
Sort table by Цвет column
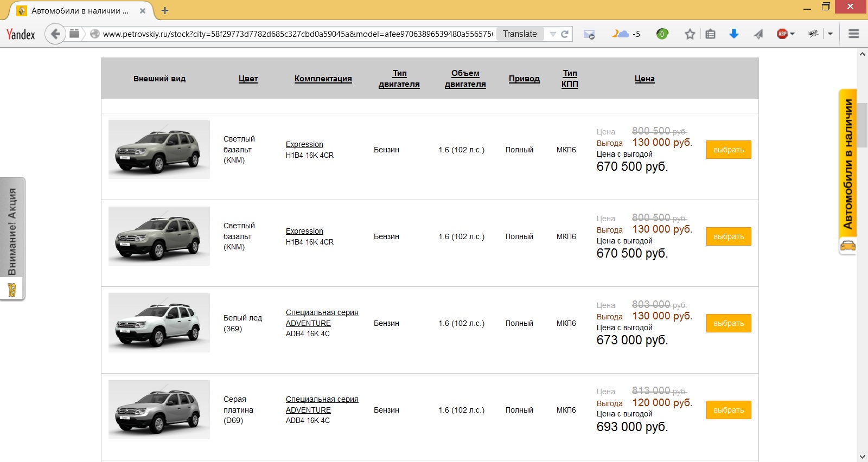click(x=248, y=79)
